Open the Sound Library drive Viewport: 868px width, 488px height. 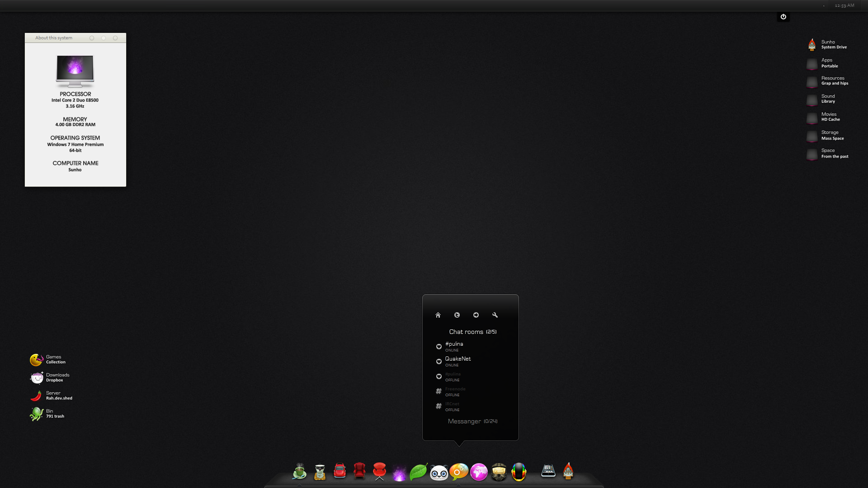pyautogui.click(x=812, y=100)
